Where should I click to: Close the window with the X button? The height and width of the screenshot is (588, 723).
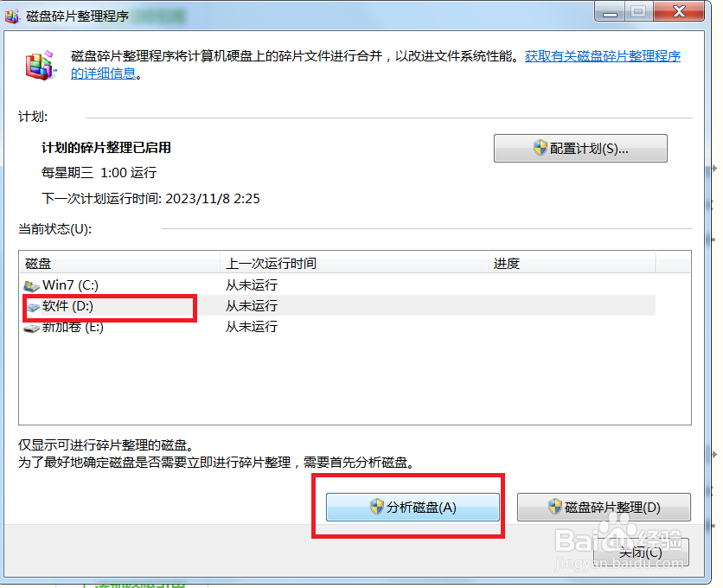[x=679, y=12]
